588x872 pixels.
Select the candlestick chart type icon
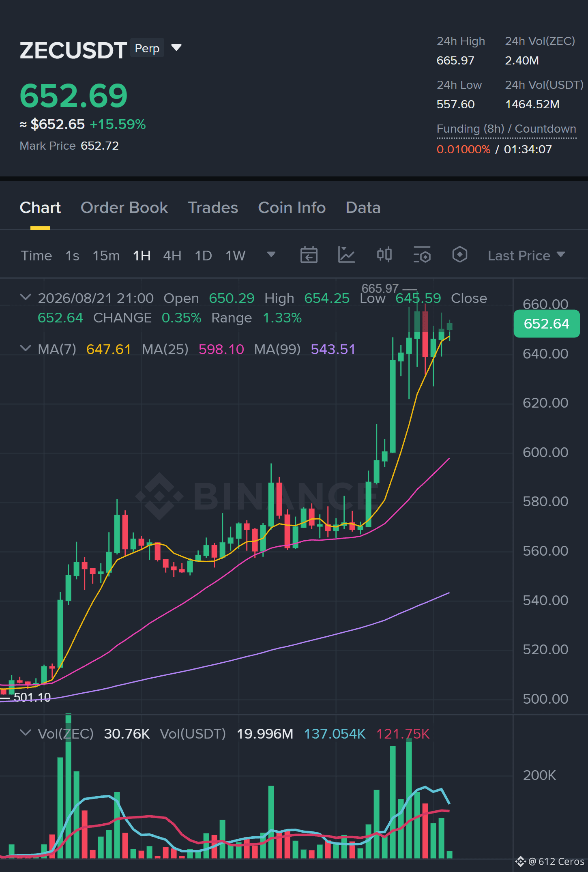pyautogui.click(x=384, y=255)
